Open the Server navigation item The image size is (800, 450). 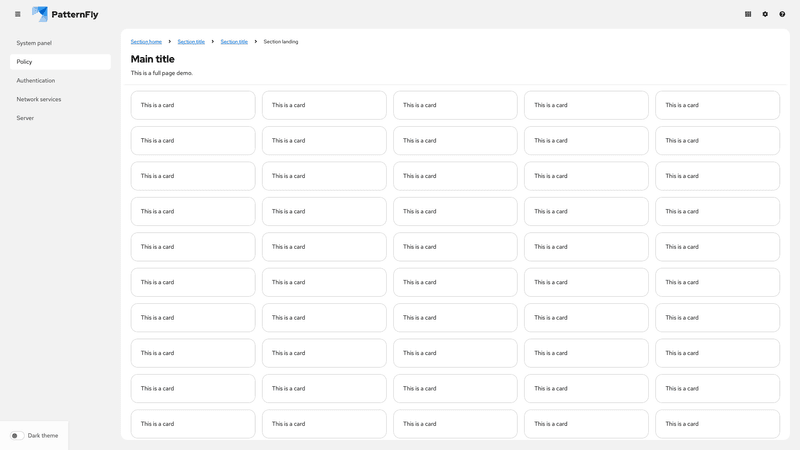point(25,118)
